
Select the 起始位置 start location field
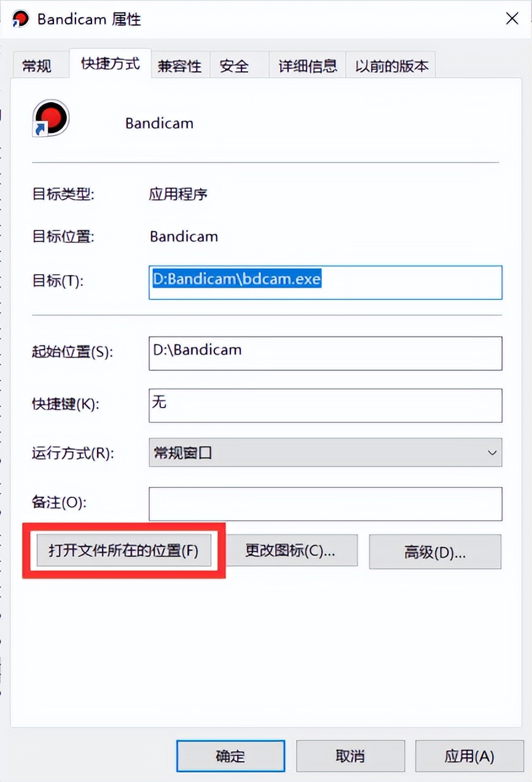coord(325,353)
